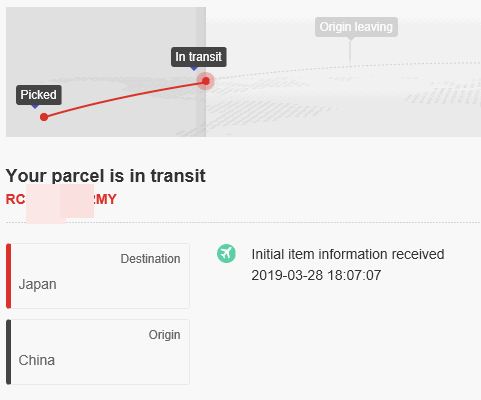This screenshot has height=400, width=481.
Task: Click the Origin leaving label
Action: tap(356, 27)
